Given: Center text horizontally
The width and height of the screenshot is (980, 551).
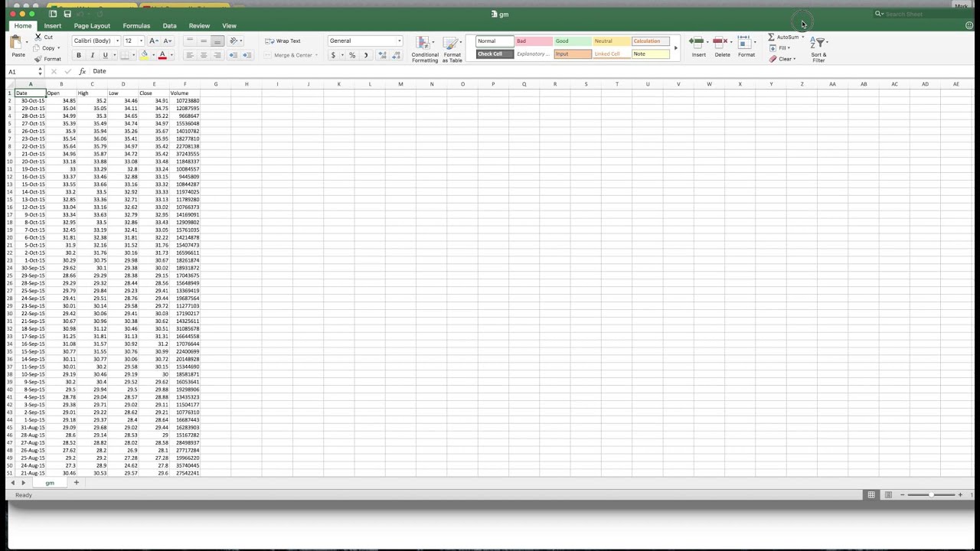Looking at the screenshot, I should coord(204,55).
